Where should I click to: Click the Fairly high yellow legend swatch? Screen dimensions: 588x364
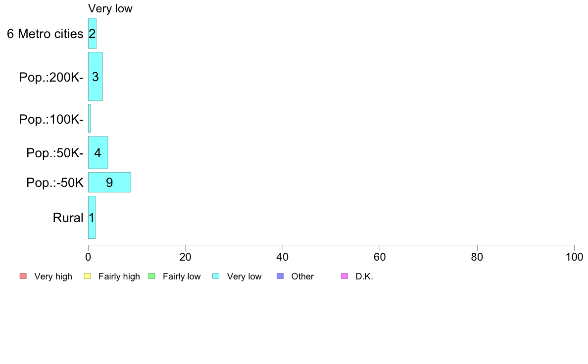pos(88,276)
